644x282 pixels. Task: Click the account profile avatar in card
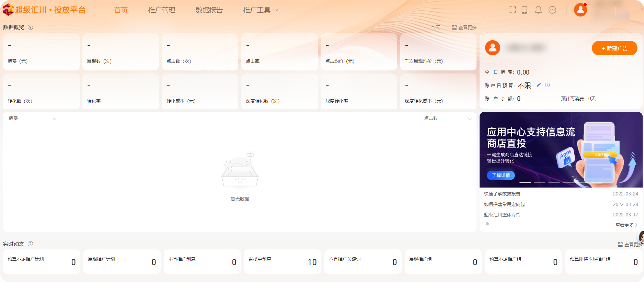(x=493, y=48)
